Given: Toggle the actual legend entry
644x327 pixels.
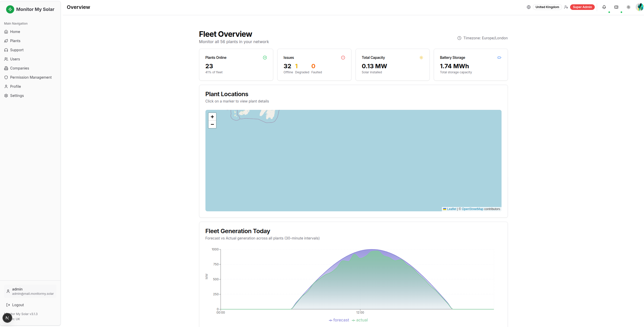Looking at the screenshot, I should (360, 320).
